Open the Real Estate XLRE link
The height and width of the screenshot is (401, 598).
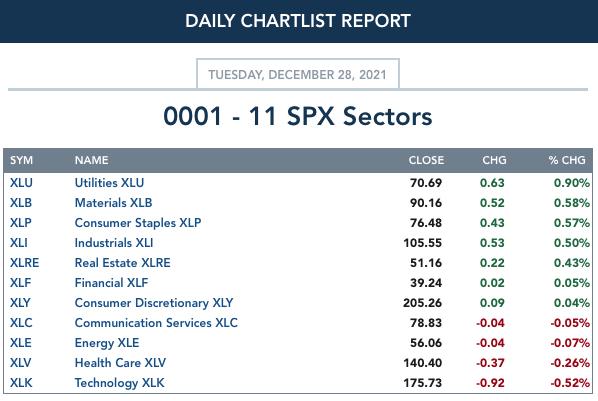click(122, 263)
